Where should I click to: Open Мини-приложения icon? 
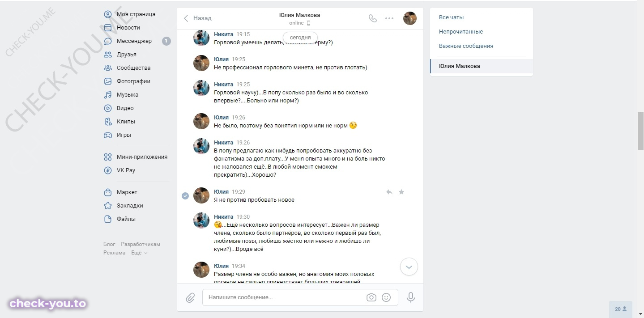(x=108, y=157)
